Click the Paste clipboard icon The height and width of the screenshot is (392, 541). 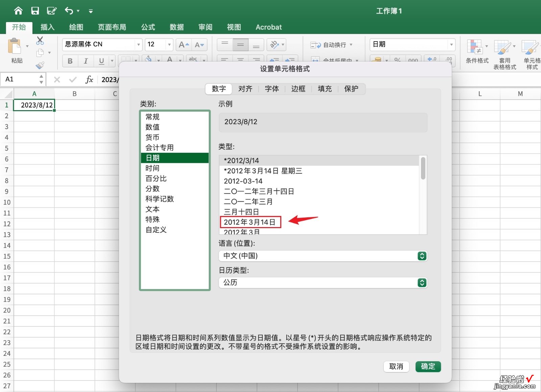15,46
